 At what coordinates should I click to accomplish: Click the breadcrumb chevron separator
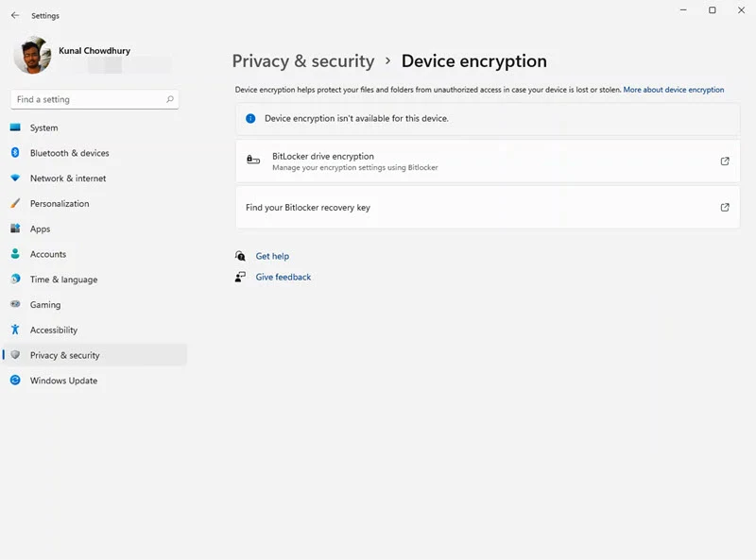coord(387,61)
